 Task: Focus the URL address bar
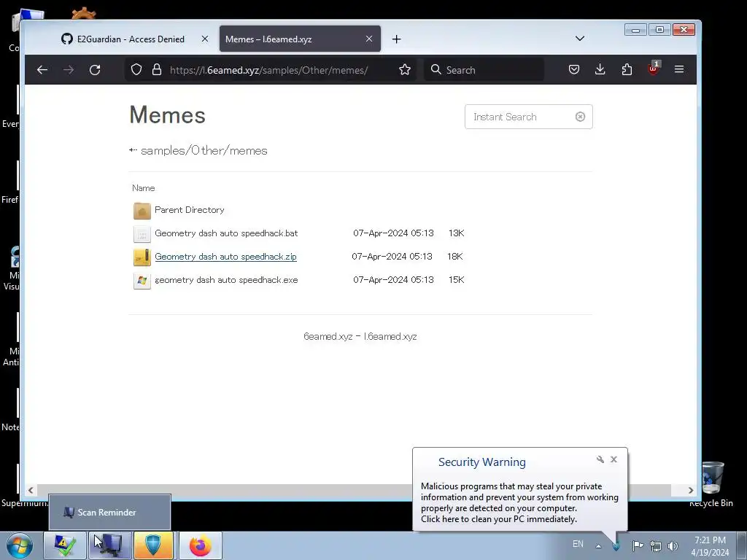(x=268, y=70)
